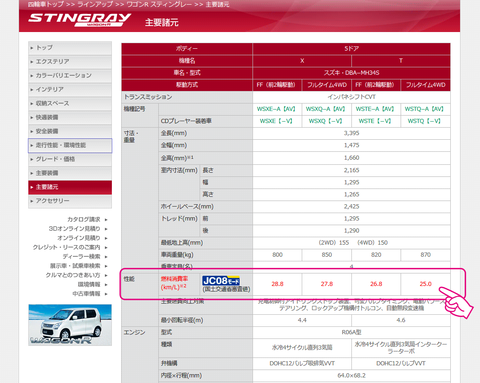
Task: Click the 27.8 fuel economy value
Action: 327,284
